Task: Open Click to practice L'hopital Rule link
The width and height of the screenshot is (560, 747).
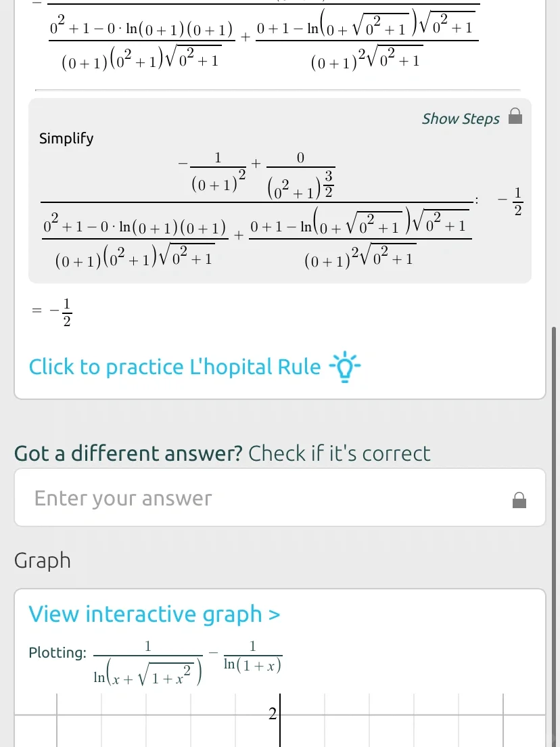Action: [174, 367]
